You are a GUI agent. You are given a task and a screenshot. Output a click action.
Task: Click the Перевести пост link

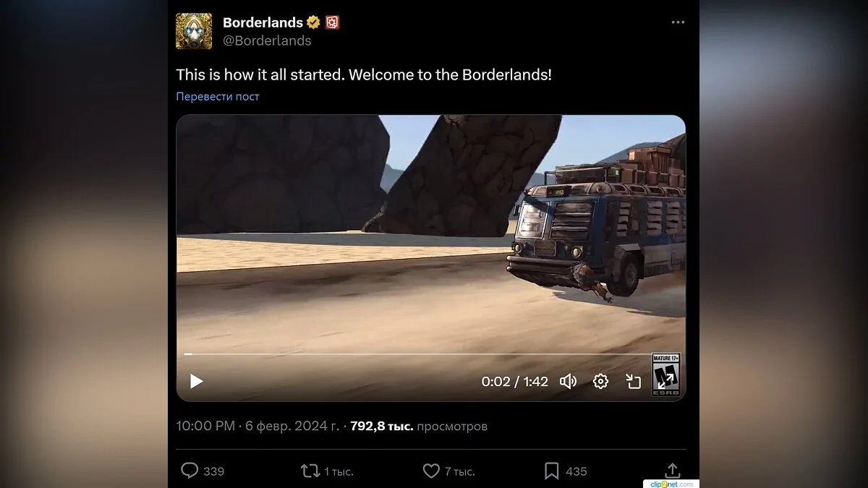point(218,96)
